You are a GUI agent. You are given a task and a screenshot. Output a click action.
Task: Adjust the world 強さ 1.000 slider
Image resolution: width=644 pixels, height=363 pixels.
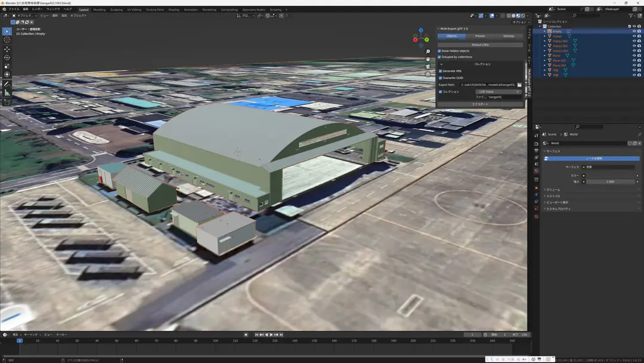[x=611, y=181]
